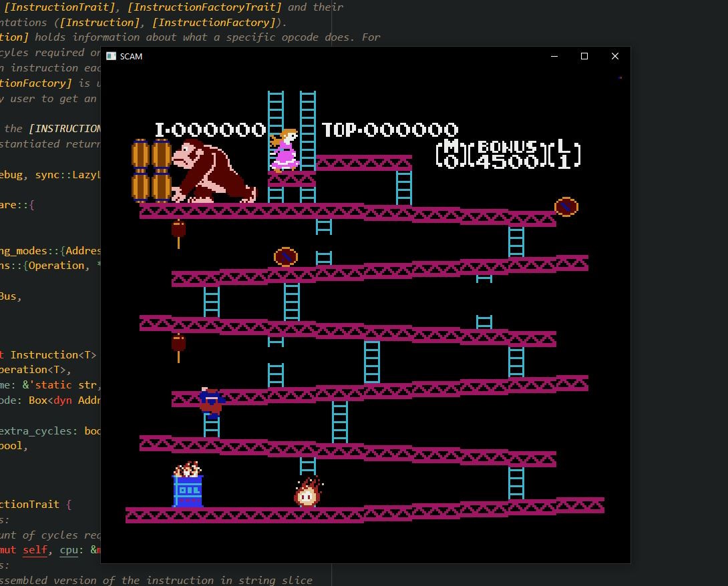The width and height of the screenshot is (728, 586).
Task: Click '[InstructionFactory]' text in the editor
Action: coord(214,22)
